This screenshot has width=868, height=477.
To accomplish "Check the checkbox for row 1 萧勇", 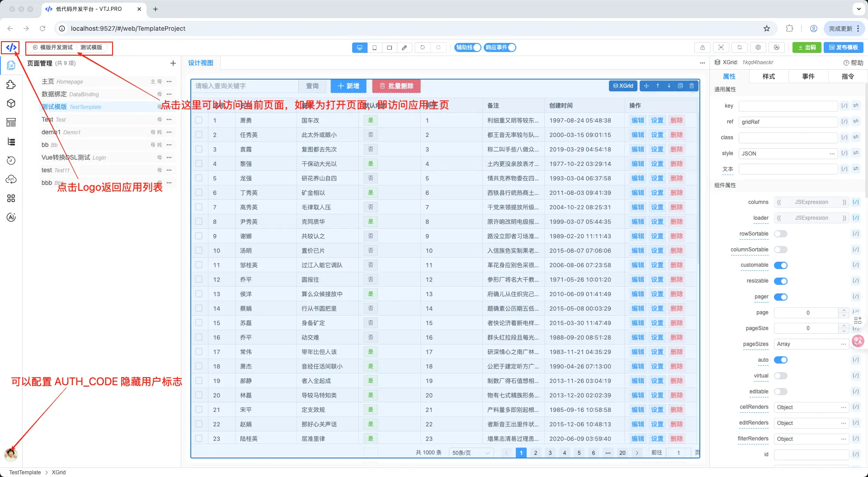I will click(199, 120).
